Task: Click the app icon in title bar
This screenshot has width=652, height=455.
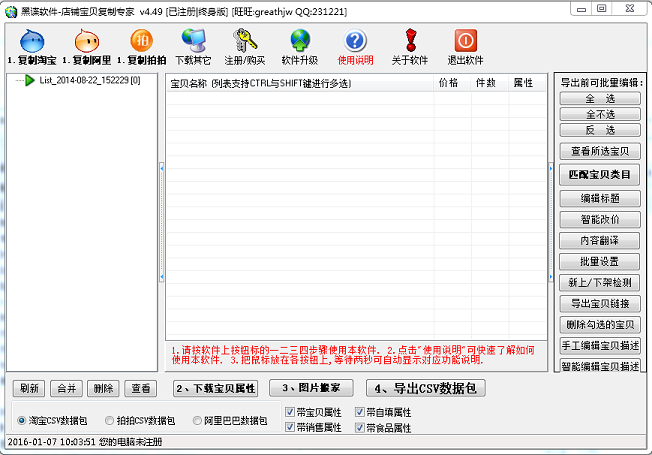Action: tap(11, 12)
